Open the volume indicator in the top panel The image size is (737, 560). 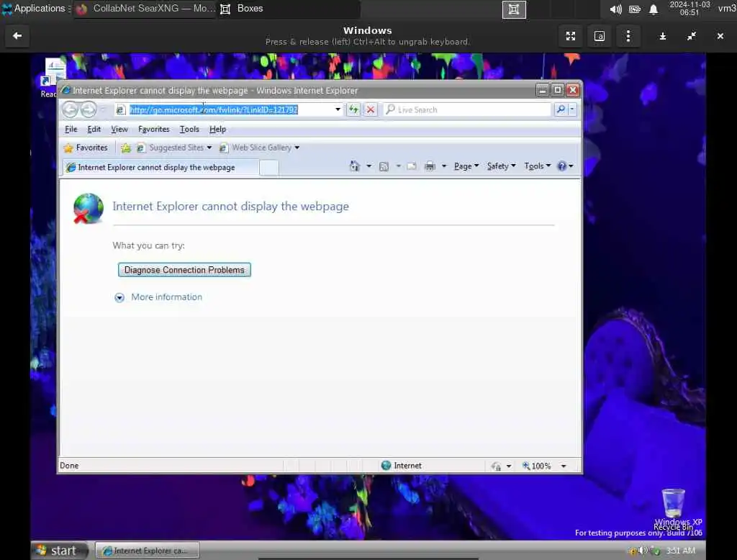click(615, 9)
